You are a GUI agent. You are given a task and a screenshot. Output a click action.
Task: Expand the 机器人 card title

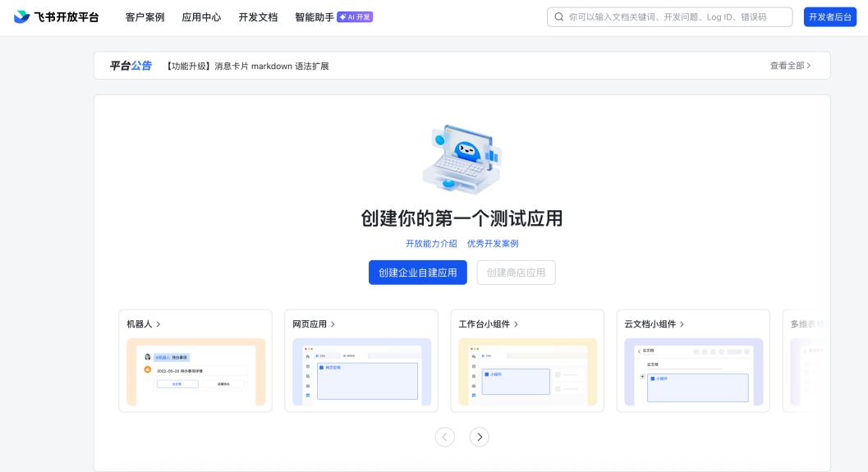(x=144, y=323)
